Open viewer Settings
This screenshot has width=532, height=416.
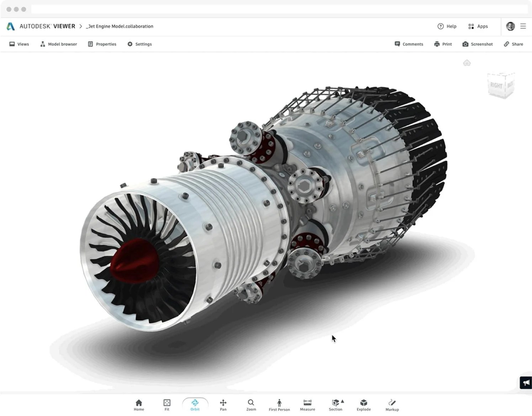(x=139, y=44)
